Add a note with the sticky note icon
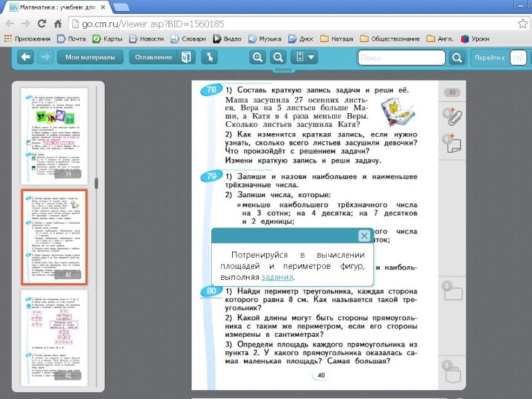Image resolution: width=532 pixels, height=399 pixels. click(452, 144)
